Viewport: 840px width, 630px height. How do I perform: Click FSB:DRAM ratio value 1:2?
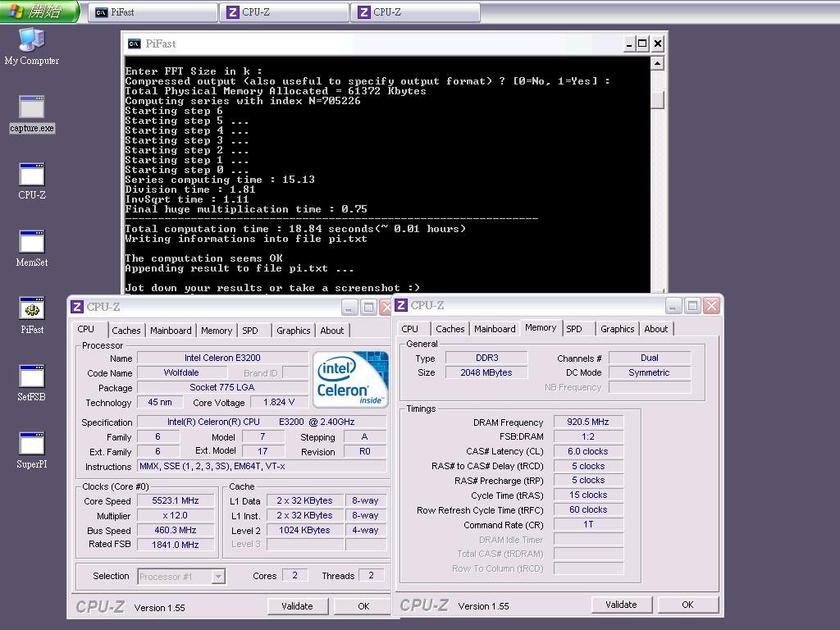coord(588,436)
